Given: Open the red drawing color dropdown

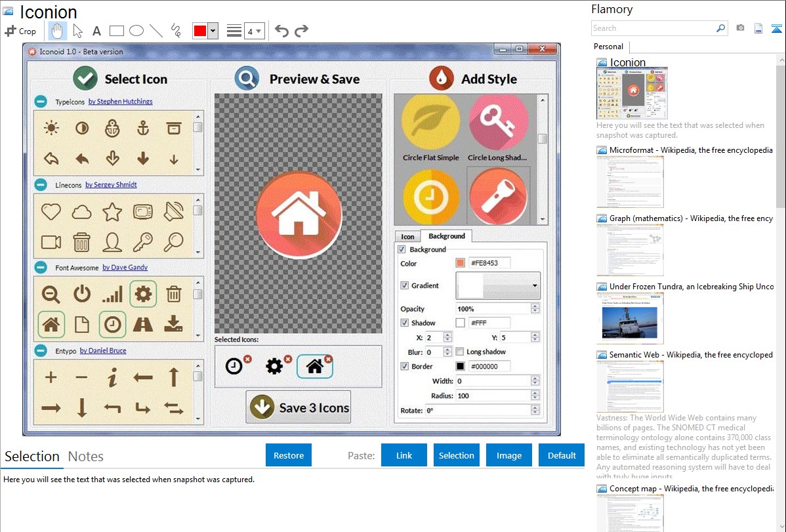Looking at the screenshot, I should [213, 31].
